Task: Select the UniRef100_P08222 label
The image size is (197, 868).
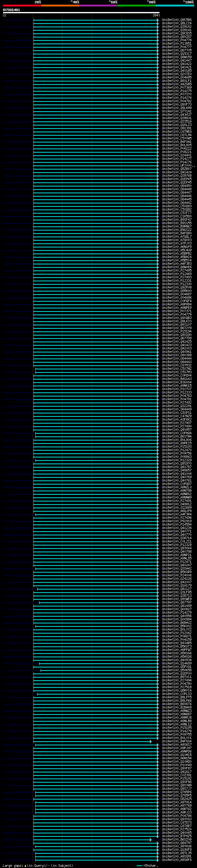Action: click(177, 149)
